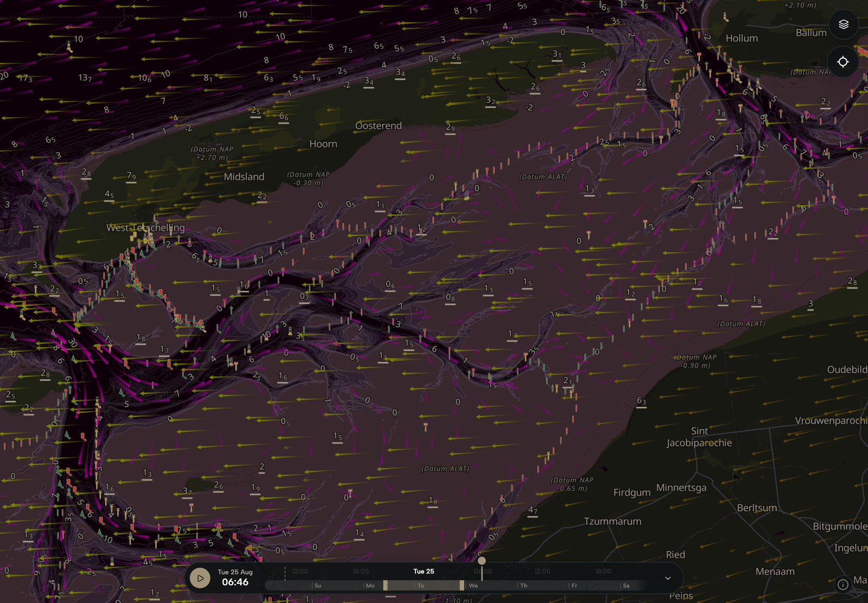Viewport: 868px width, 603px height.
Task: Click the Sint Jacobiparochie label
Action: (699, 437)
